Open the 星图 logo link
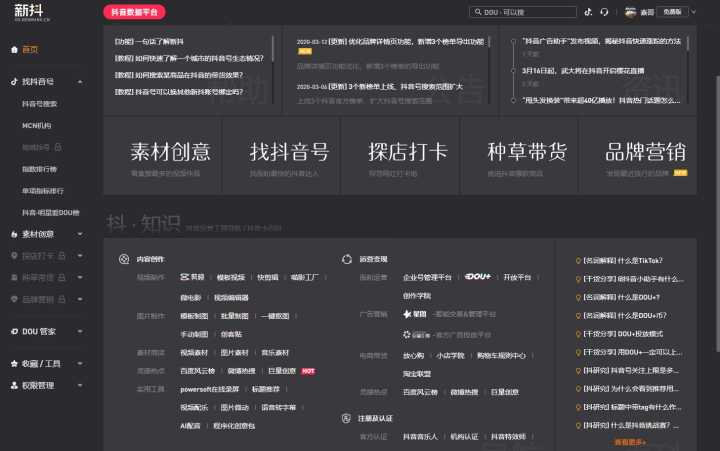This screenshot has height=451, width=720. pyautogui.click(x=415, y=314)
